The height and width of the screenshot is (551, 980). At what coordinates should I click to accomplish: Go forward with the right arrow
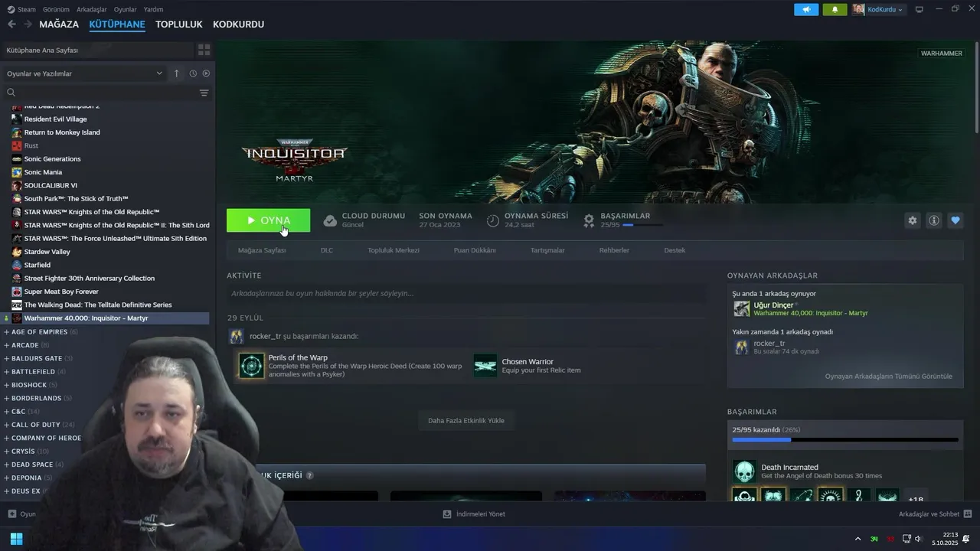(x=28, y=24)
